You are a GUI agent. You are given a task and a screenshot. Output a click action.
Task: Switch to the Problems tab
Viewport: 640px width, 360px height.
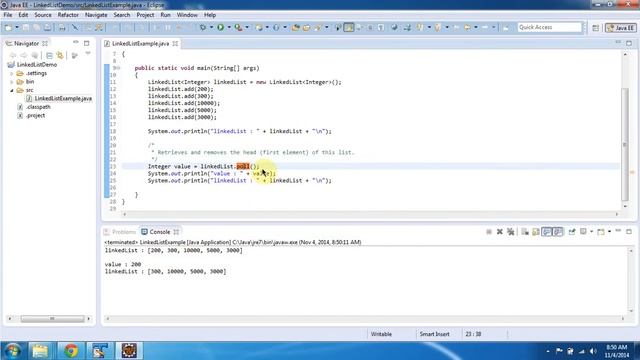(x=120, y=232)
